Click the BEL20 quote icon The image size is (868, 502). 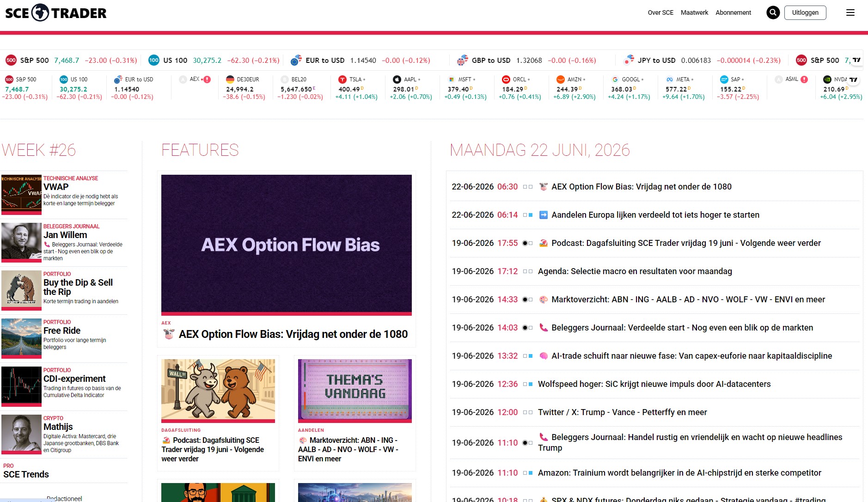pyautogui.click(x=285, y=80)
